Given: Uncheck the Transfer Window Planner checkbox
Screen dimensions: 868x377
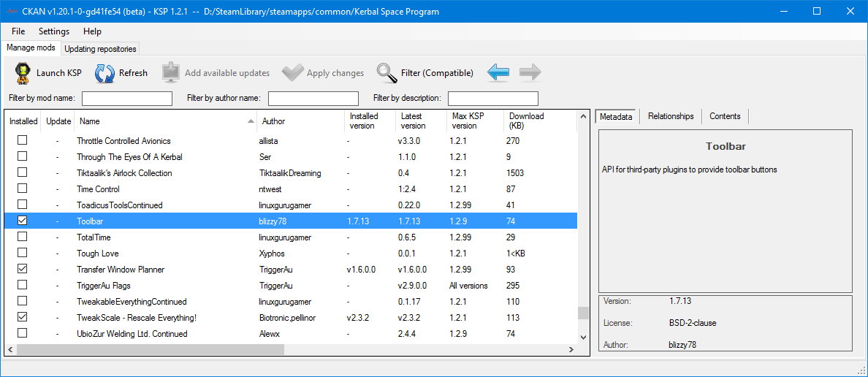Looking at the screenshot, I should tap(22, 269).
